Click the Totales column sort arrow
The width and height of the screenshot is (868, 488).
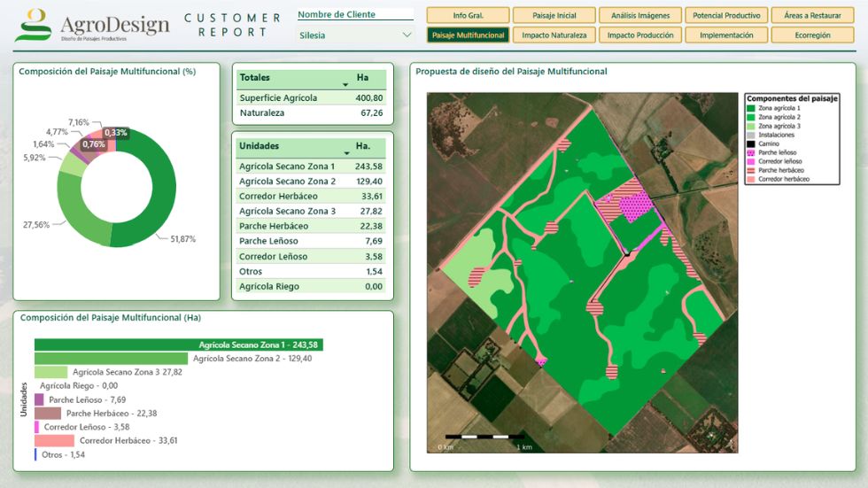[x=345, y=85]
